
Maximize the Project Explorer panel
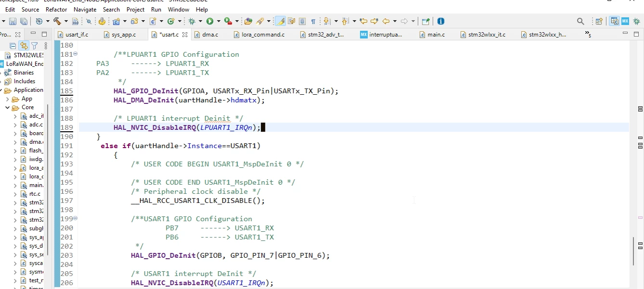click(x=44, y=35)
